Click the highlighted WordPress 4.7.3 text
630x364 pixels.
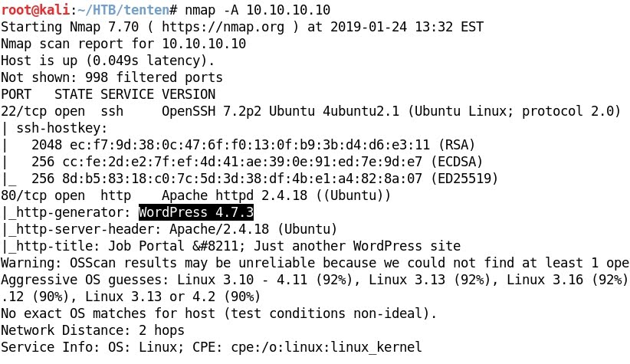point(196,212)
